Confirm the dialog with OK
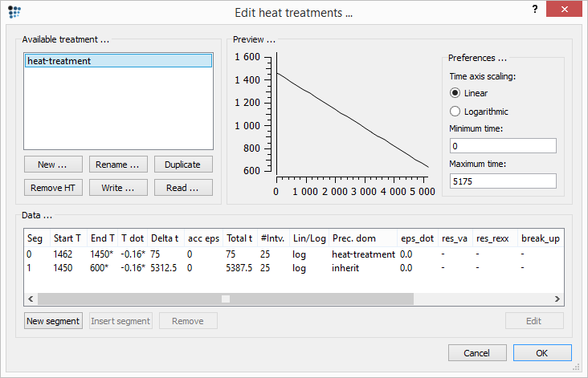 coord(542,353)
